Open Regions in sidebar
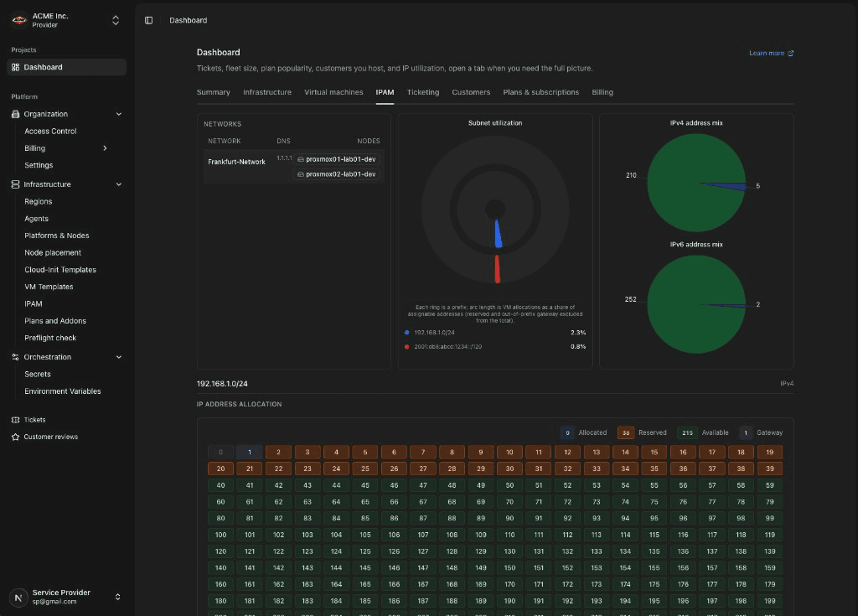This screenshot has height=616, width=858. 39,201
